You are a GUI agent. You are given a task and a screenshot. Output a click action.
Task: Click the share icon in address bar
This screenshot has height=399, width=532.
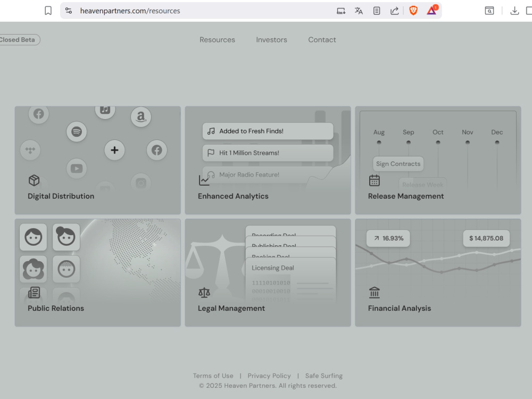click(x=394, y=11)
